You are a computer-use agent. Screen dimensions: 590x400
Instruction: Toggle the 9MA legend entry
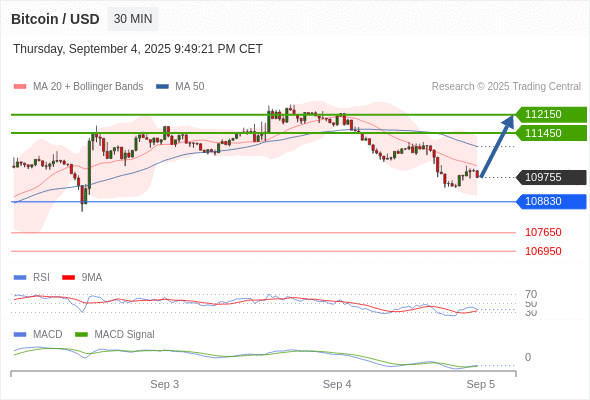coord(82,278)
